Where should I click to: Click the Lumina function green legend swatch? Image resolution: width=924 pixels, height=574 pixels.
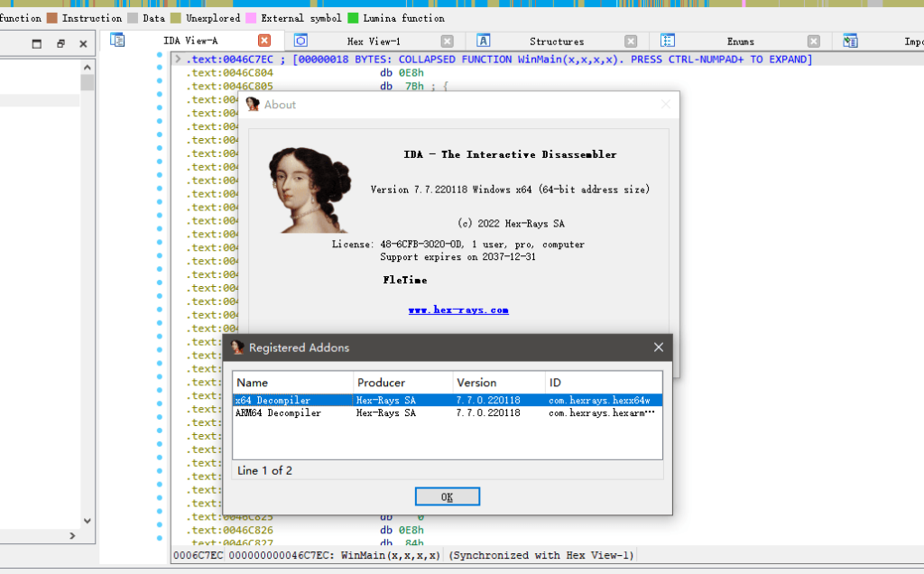click(x=354, y=18)
